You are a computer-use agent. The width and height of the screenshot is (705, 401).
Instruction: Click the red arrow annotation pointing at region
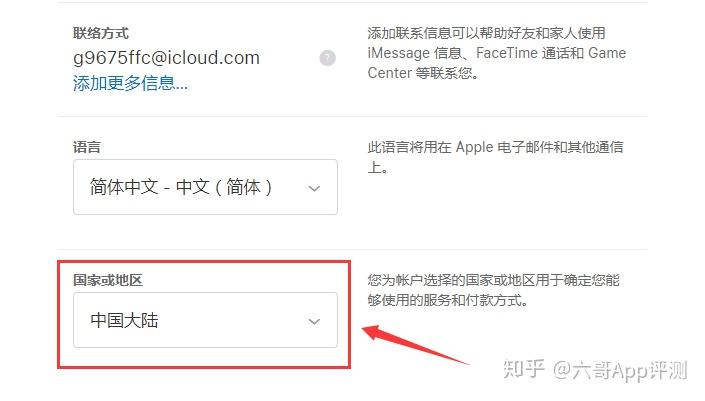tap(415, 344)
